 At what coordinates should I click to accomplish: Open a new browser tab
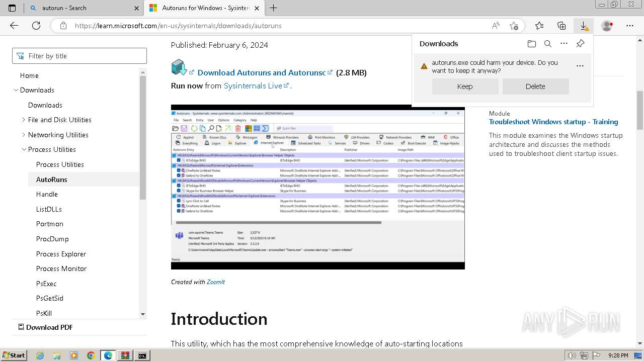(x=273, y=8)
